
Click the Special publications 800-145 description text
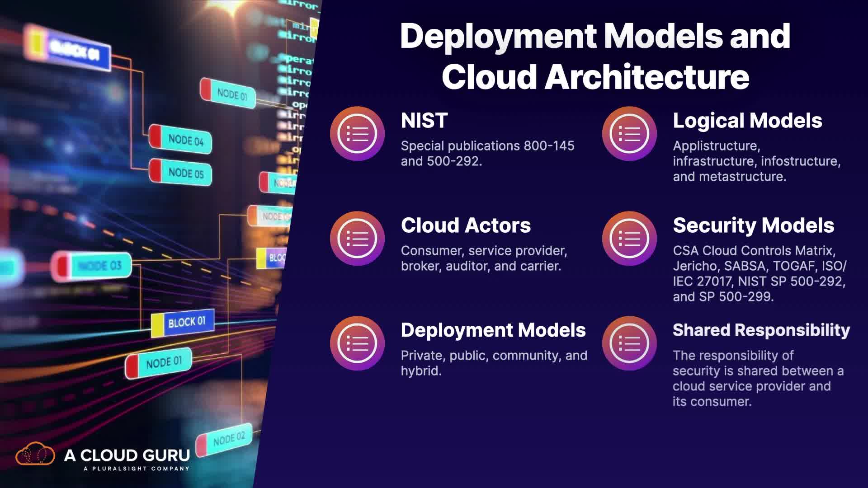pyautogui.click(x=487, y=153)
